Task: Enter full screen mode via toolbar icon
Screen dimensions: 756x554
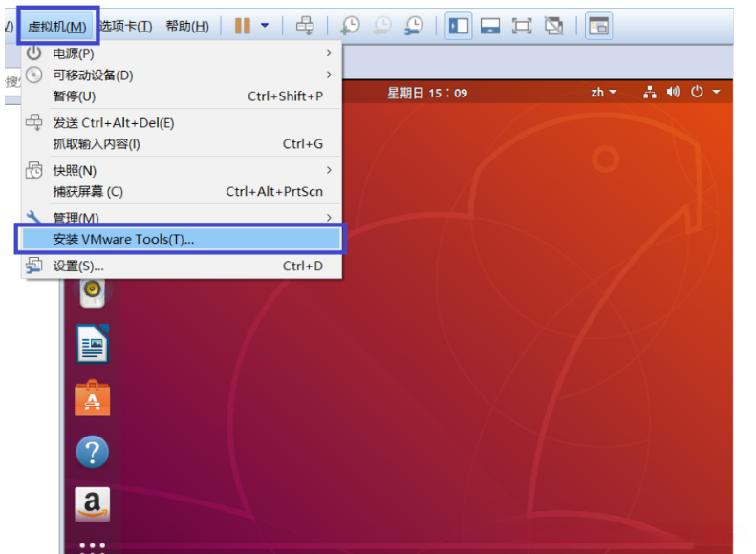Action: pos(522,26)
